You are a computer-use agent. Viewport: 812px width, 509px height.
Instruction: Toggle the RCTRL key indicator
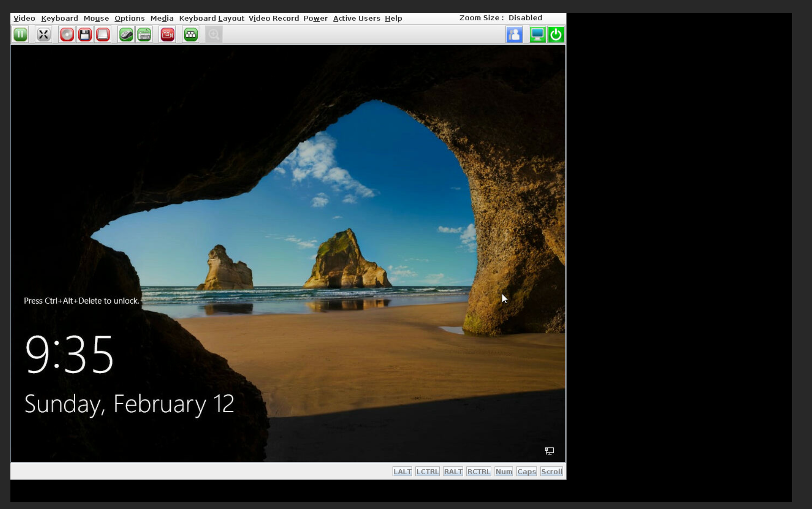[x=479, y=471]
